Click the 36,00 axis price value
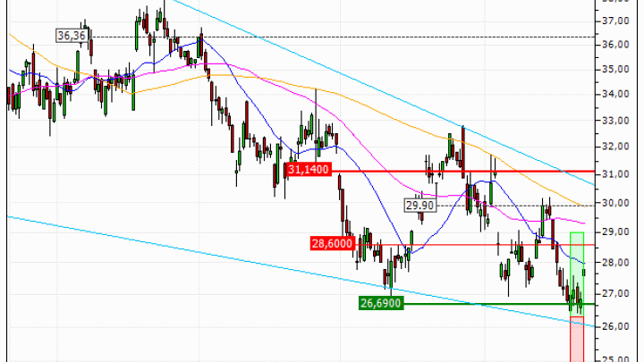 [x=615, y=45]
